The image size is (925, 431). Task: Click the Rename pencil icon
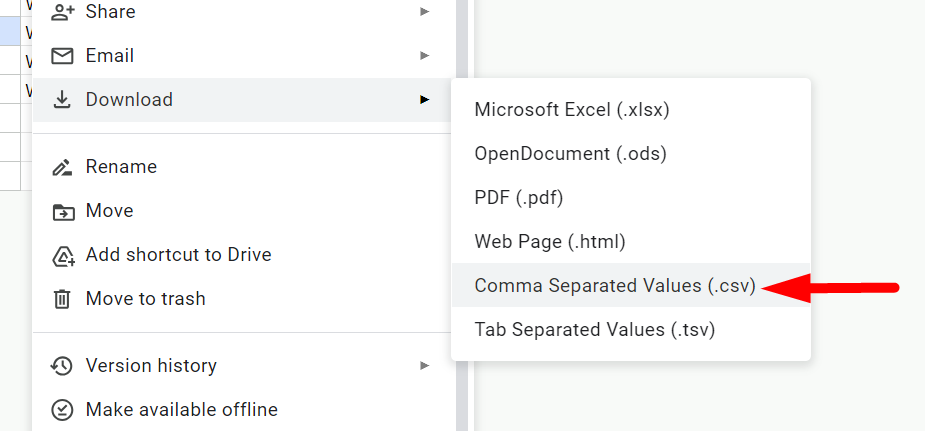[62, 167]
